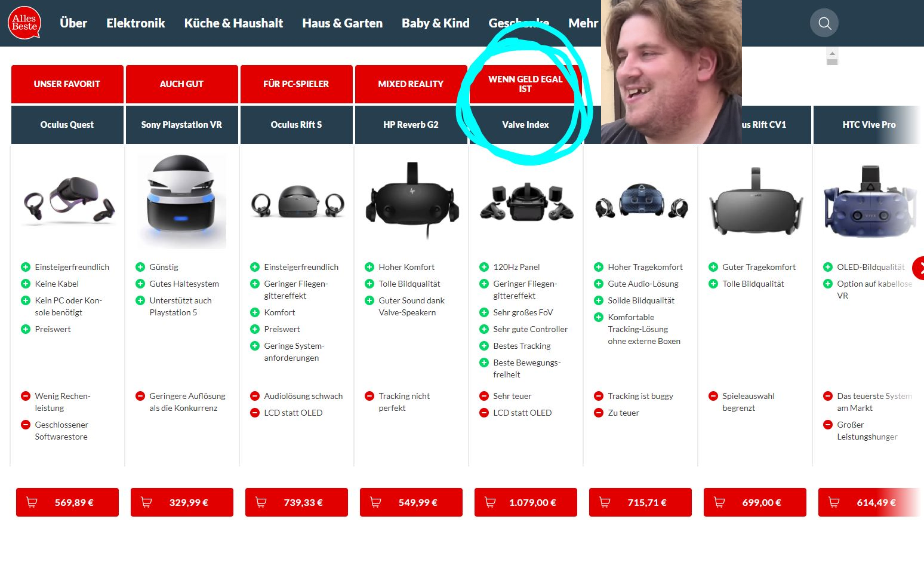This screenshot has height=562, width=924.
Task: Click the minus icon beside Sehr teuer
Action: tap(484, 396)
